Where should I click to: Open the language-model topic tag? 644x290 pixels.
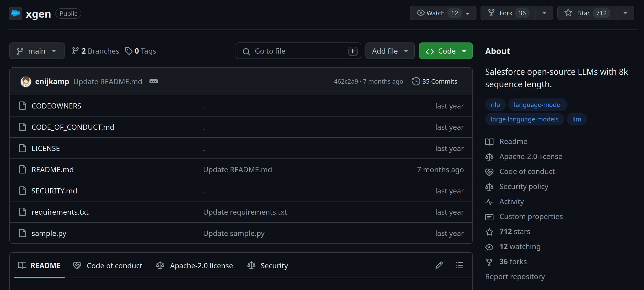tap(538, 105)
